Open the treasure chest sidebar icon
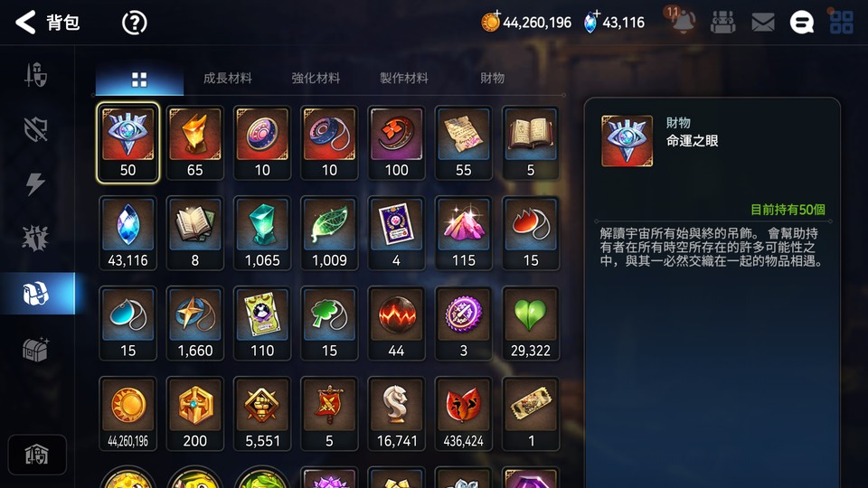Image resolution: width=868 pixels, height=488 pixels. pos(35,349)
